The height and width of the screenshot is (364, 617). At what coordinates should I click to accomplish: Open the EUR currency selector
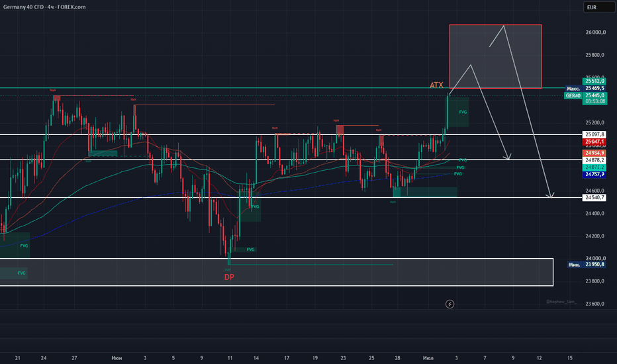click(598, 7)
